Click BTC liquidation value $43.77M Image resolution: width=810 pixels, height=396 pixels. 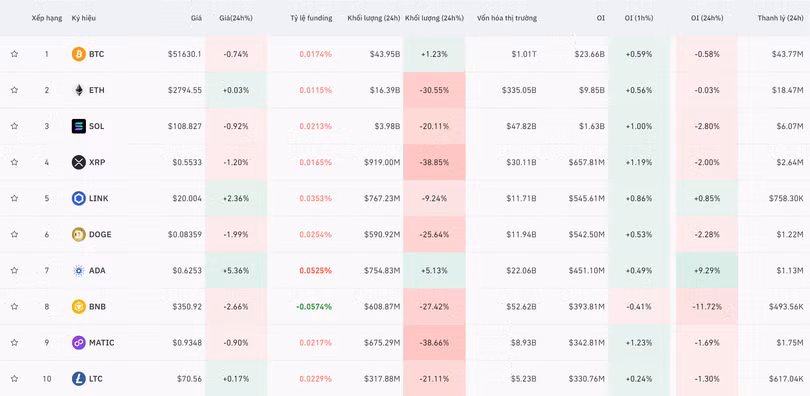(x=788, y=54)
